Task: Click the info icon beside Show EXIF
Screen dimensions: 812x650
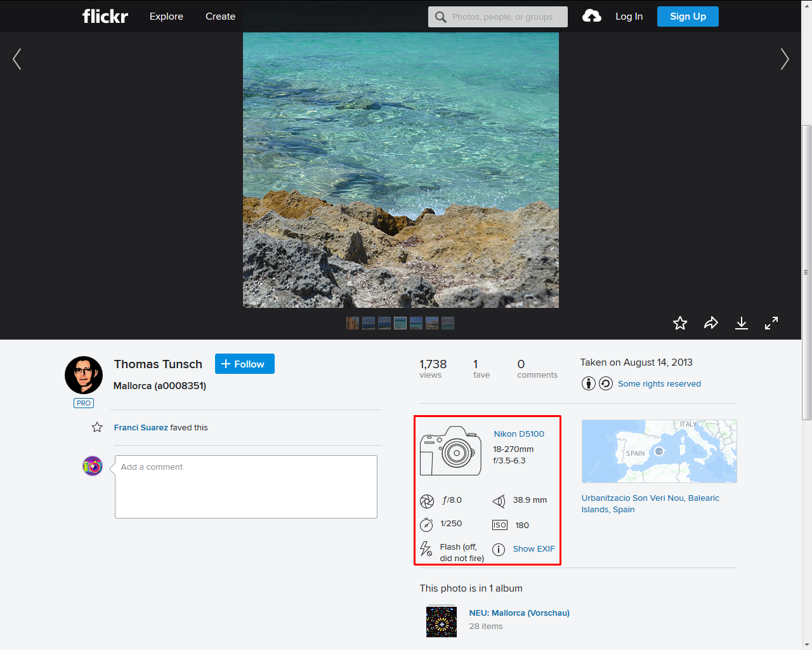Action: [x=499, y=549]
